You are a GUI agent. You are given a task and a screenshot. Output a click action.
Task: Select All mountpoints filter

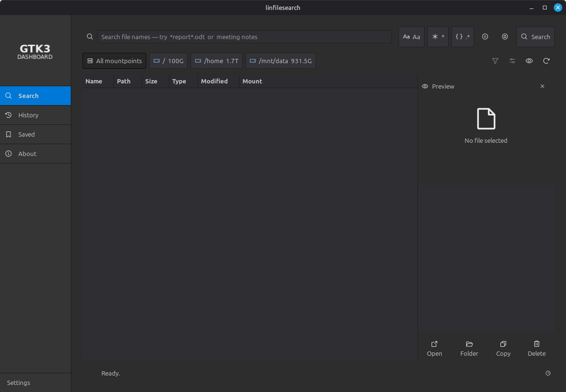coord(114,61)
